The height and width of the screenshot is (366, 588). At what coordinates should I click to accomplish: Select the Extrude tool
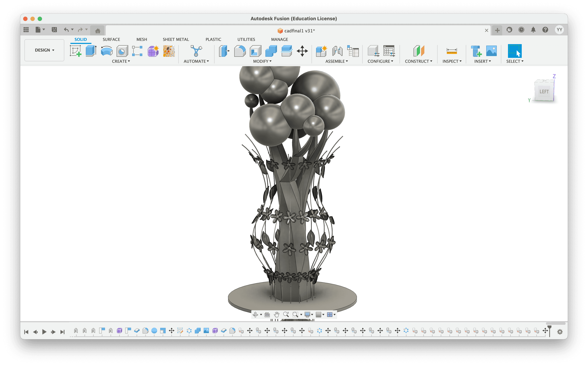coord(91,51)
